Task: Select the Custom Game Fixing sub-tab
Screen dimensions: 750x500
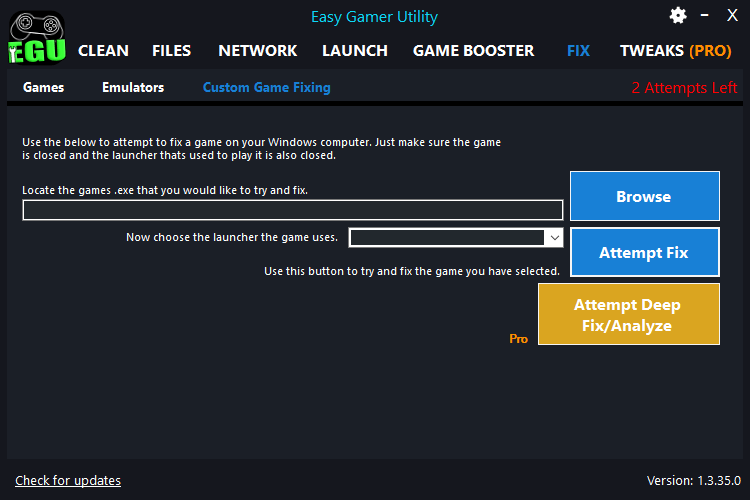Action: [x=266, y=88]
